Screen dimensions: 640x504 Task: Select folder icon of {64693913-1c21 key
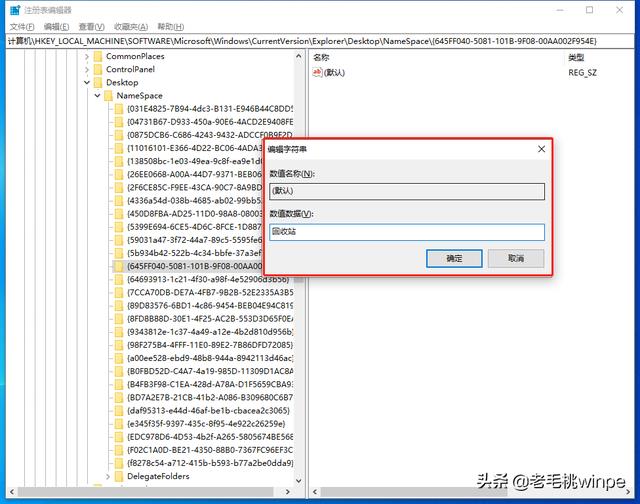click(x=119, y=279)
